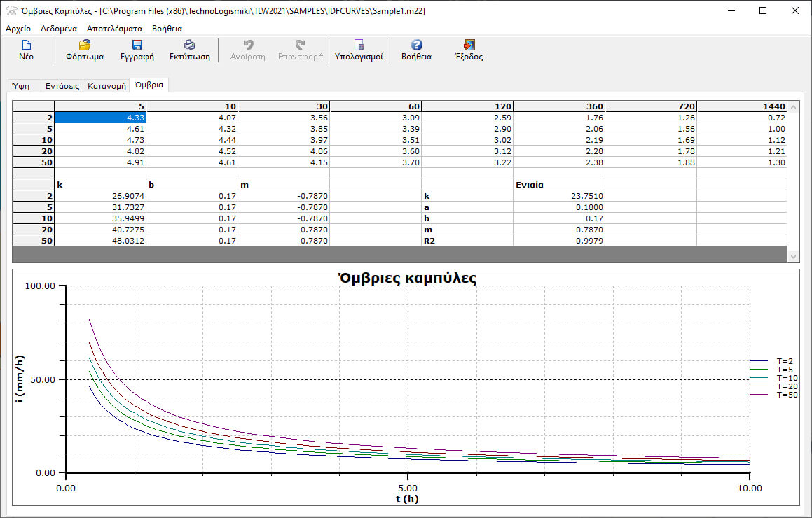The width and height of the screenshot is (812, 518).
Task: Open the Δεδομένα menu
Action: click(x=59, y=29)
